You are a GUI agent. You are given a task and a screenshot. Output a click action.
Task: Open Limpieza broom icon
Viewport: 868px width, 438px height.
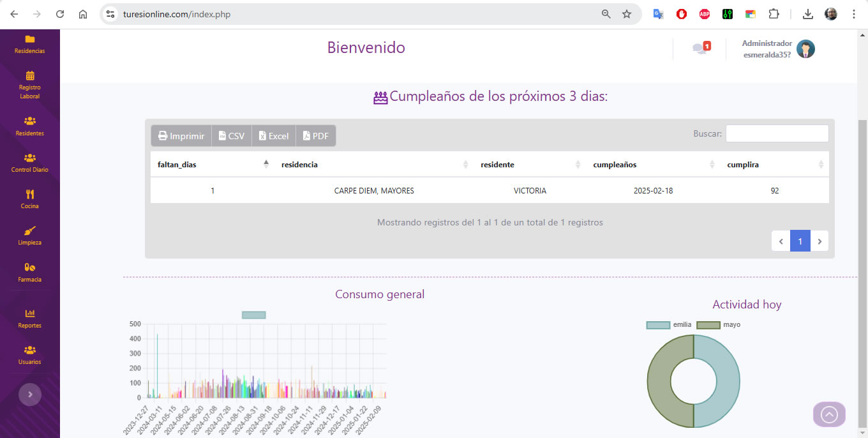coord(30,231)
